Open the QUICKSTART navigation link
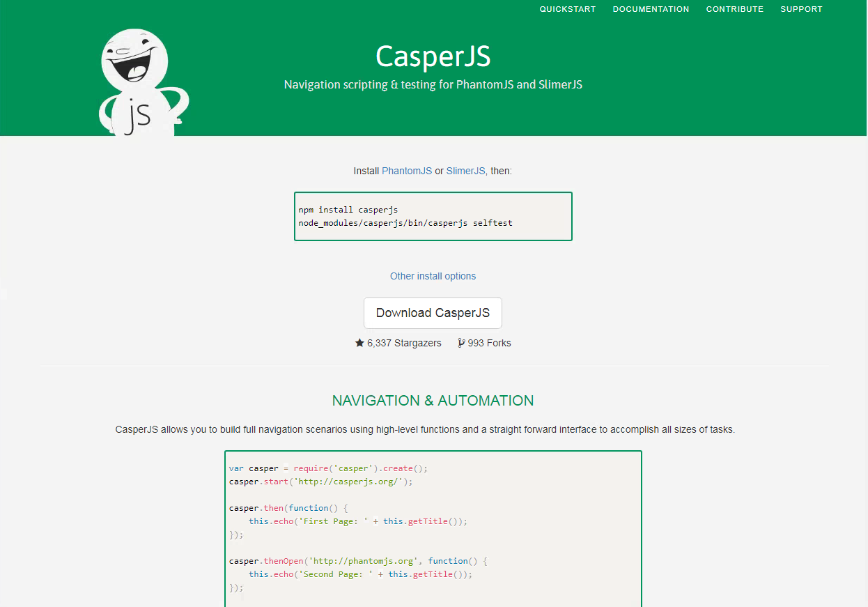This screenshot has height=607, width=868. (x=567, y=9)
